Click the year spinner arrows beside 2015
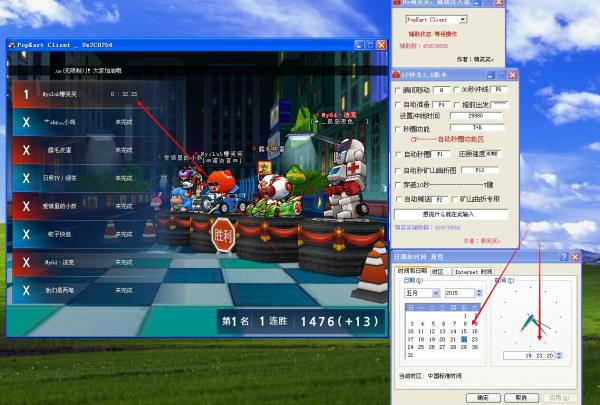The image size is (600, 405). click(x=478, y=293)
